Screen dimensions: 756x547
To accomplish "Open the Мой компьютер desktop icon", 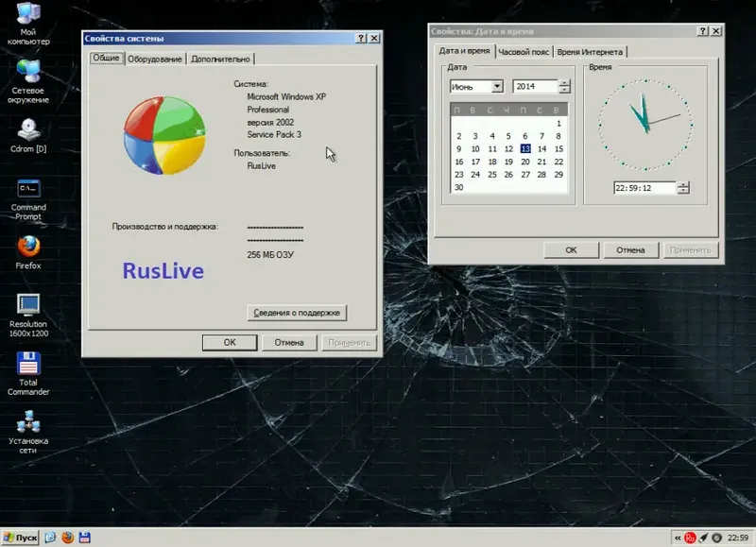I will point(28,23).
